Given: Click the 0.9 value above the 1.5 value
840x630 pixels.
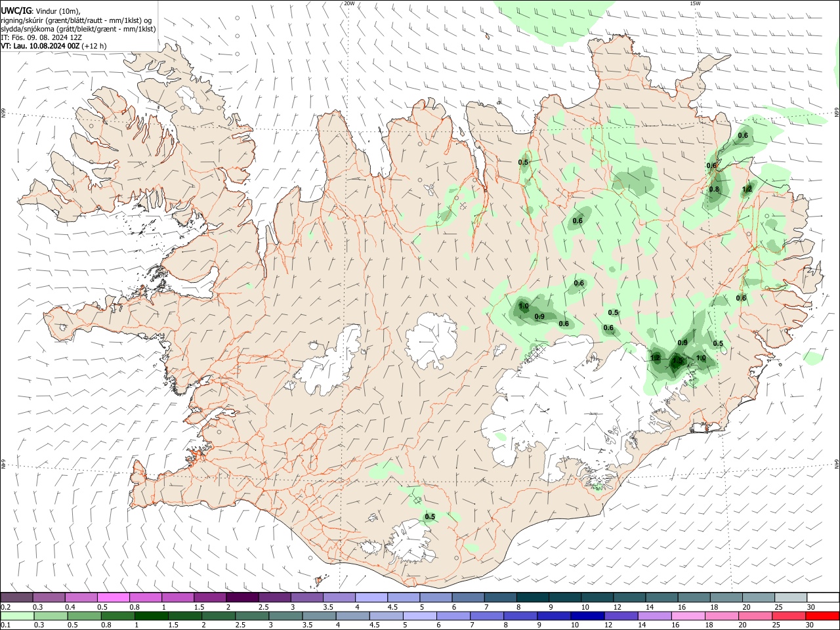Looking at the screenshot, I should 682,343.
